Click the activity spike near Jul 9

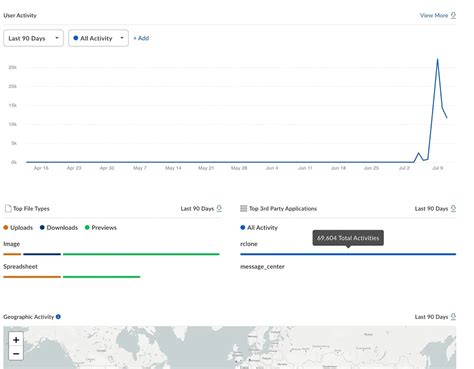click(x=437, y=59)
